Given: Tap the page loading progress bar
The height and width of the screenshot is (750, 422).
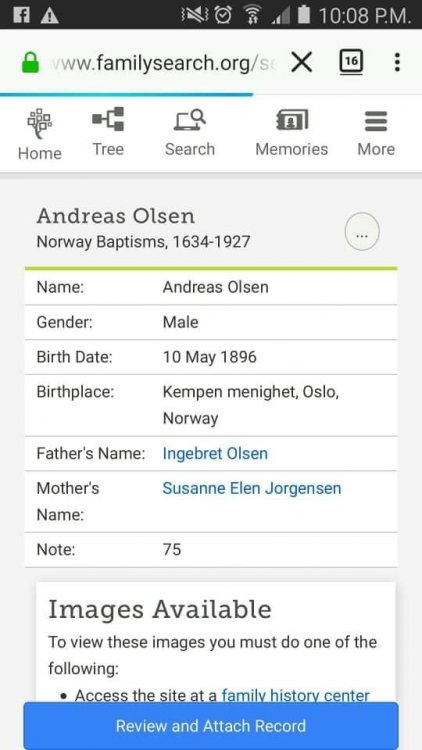Looking at the screenshot, I should pos(126,94).
